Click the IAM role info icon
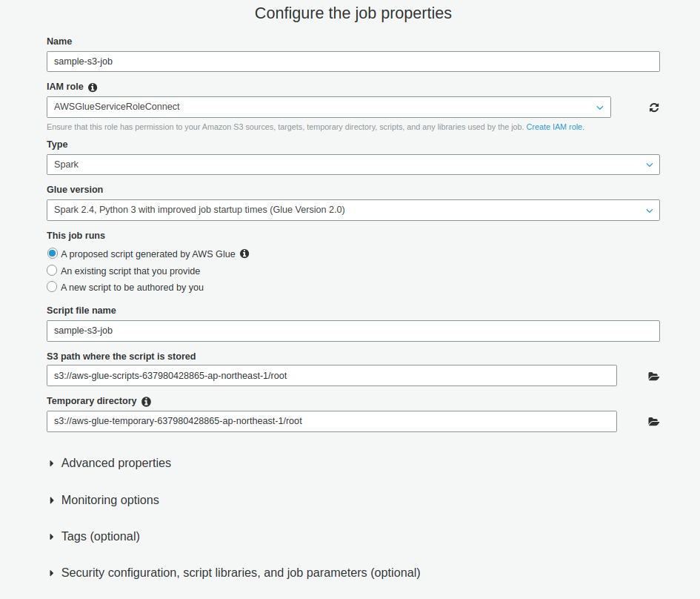Image resolution: width=700 pixels, height=599 pixels. tap(93, 87)
